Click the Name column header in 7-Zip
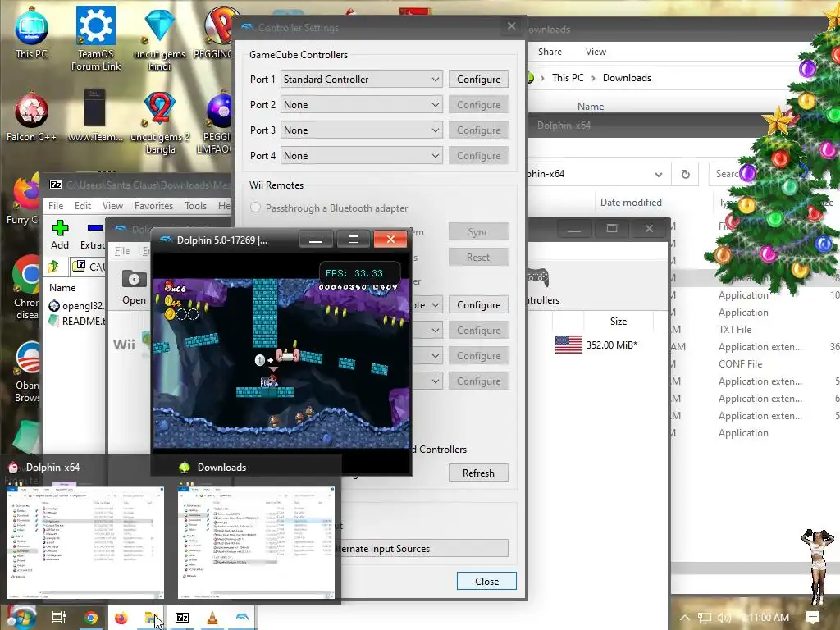The image size is (840, 630). point(62,288)
